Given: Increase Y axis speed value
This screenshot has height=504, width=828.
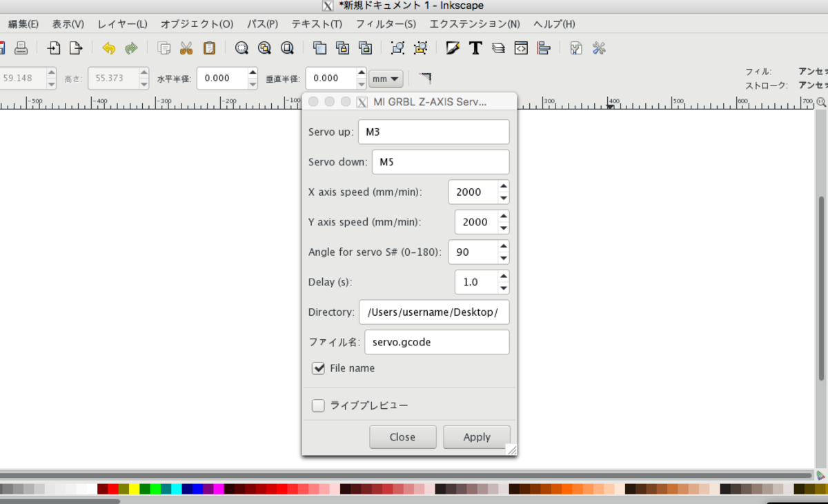Looking at the screenshot, I should coord(504,216).
